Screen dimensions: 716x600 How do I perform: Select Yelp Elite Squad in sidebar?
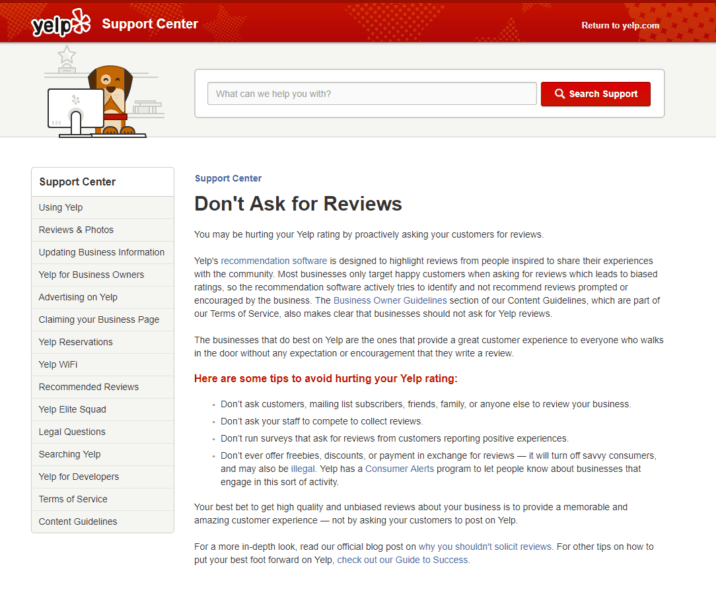coord(103,409)
